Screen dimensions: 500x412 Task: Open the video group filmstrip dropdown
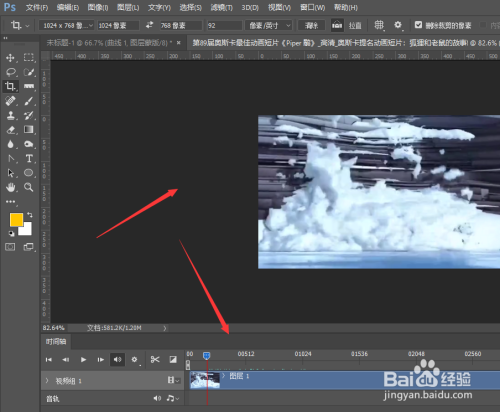(174, 380)
